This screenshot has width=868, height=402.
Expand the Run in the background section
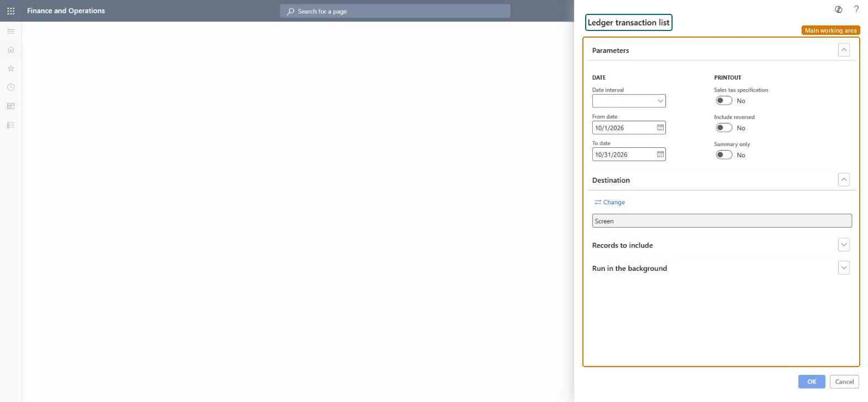pyautogui.click(x=844, y=267)
